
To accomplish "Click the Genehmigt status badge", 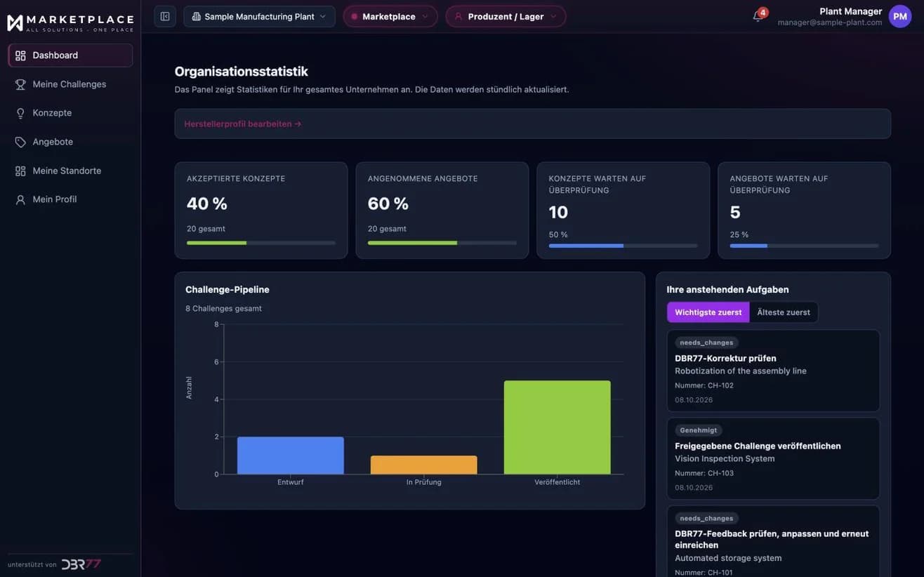I will click(699, 430).
